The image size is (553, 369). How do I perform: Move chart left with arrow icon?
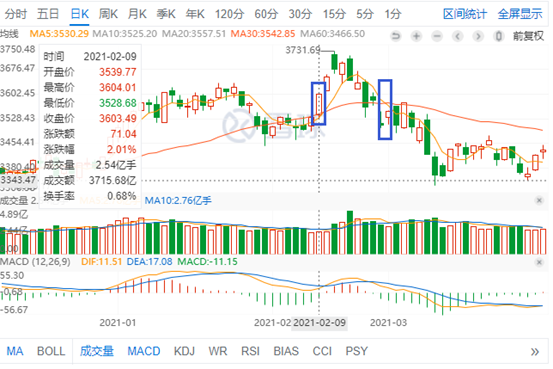[457, 36]
